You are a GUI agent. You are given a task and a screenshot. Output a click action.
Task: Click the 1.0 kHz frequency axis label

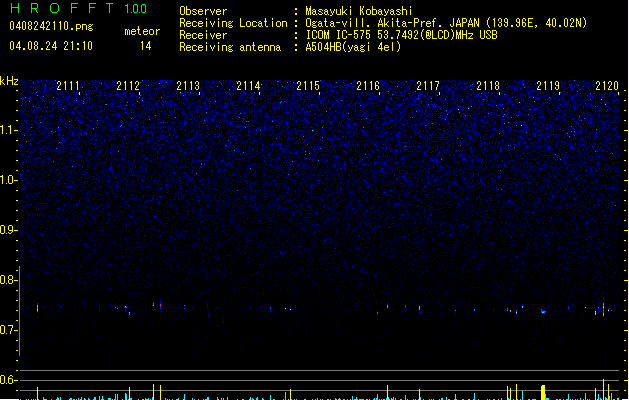tap(9, 180)
